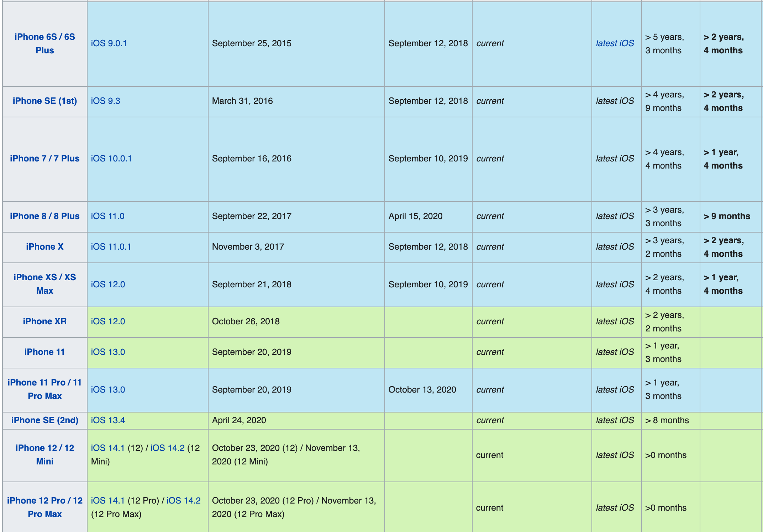Click the iPhone 11 link

click(45, 352)
